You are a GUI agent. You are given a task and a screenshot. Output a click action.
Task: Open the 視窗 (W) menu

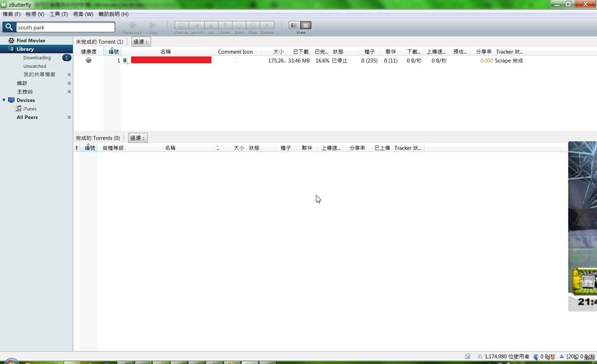tap(83, 14)
